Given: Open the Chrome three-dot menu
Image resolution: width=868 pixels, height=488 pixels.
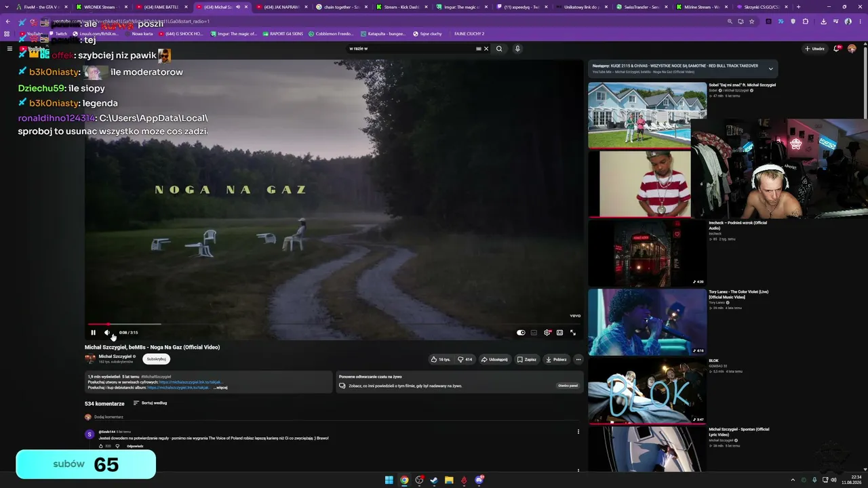Looking at the screenshot, I should pos(860,21).
